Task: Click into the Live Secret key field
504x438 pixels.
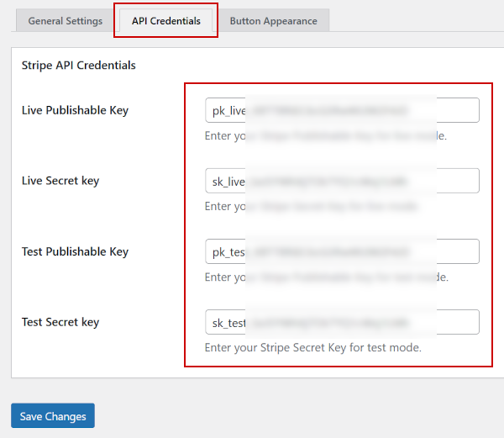Action: click(342, 182)
